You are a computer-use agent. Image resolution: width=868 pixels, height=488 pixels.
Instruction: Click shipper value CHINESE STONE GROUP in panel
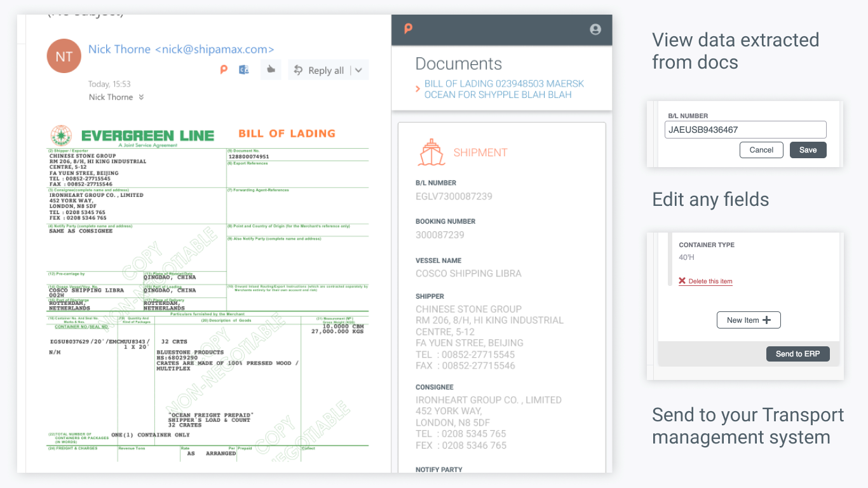coord(468,309)
